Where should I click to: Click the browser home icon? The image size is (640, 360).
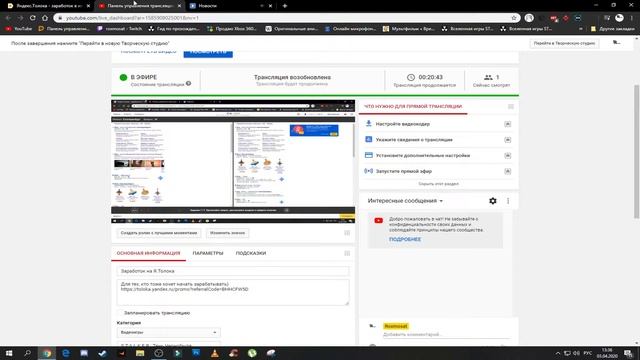45,18
